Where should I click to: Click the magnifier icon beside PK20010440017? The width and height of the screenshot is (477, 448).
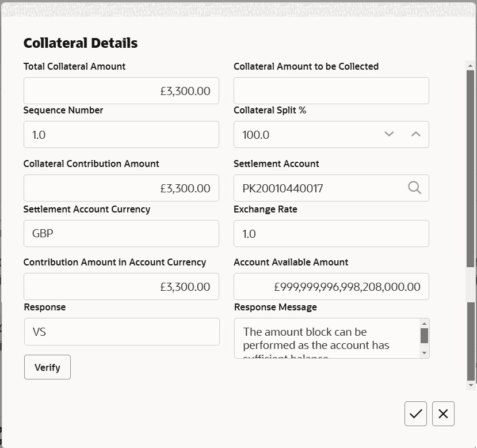(414, 188)
